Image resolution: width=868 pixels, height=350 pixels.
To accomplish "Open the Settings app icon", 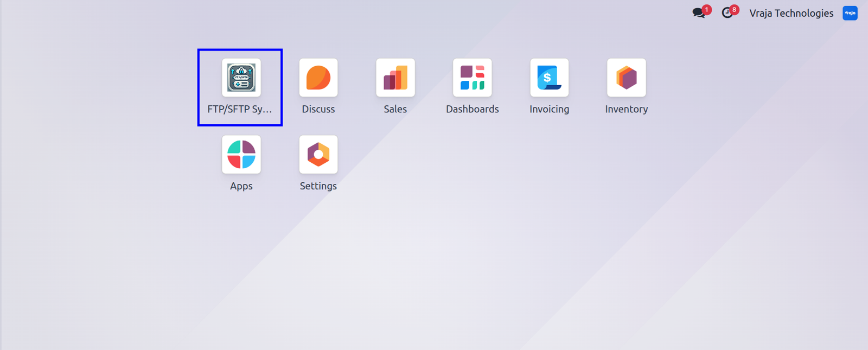I will pyautogui.click(x=318, y=155).
